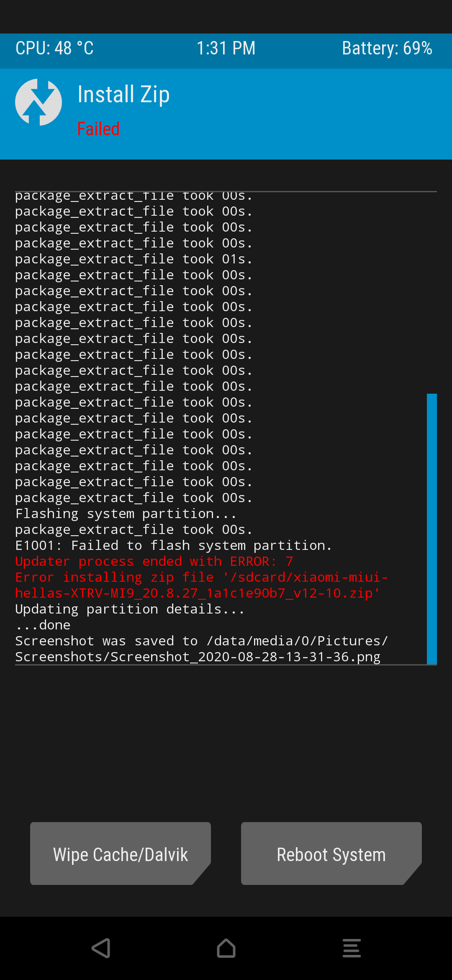This screenshot has width=452, height=980.
Task: Tap the "Flashing system partition..." log line
Action: pos(126,513)
